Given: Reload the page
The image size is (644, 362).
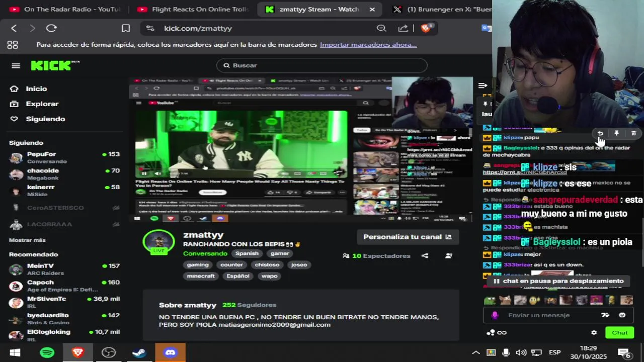Looking at the screenshot, I should tap(51, 28).
